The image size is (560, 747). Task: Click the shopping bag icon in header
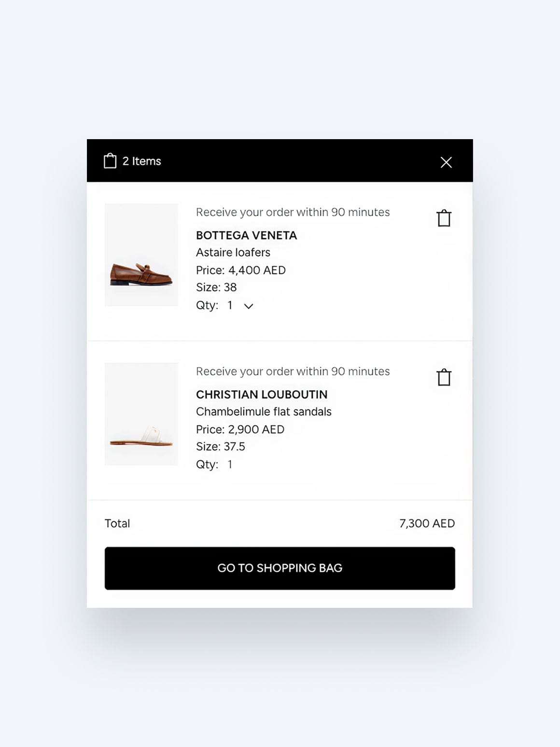[110, 161]
